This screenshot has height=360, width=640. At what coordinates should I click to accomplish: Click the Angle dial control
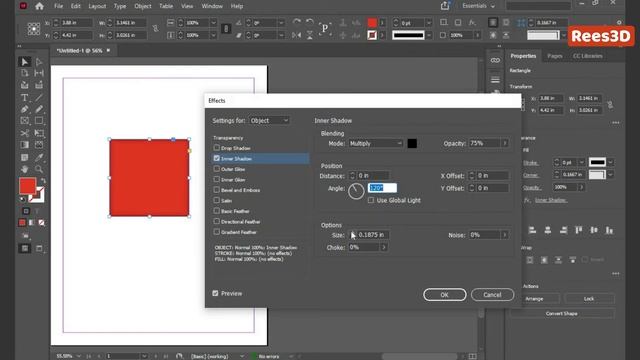pyautogui.click(x=356, y=191)
